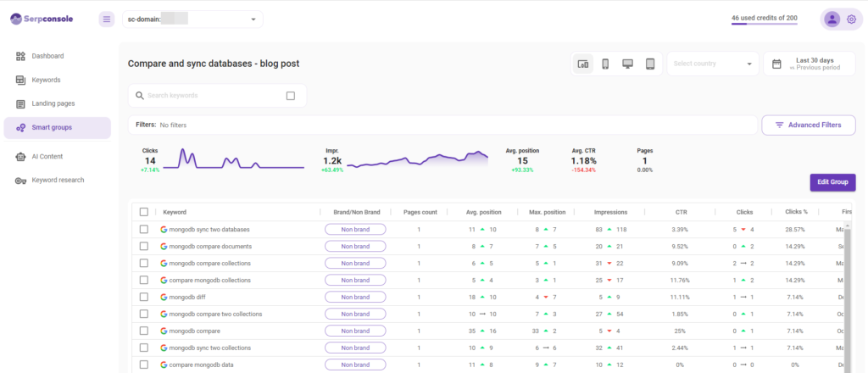Click the Avg. CTR summary value 1.18%
868x373 pixels.
[x=584, y=160]
